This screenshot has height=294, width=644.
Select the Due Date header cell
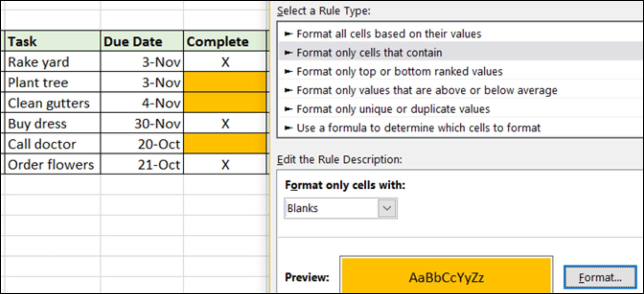(142, 41)
